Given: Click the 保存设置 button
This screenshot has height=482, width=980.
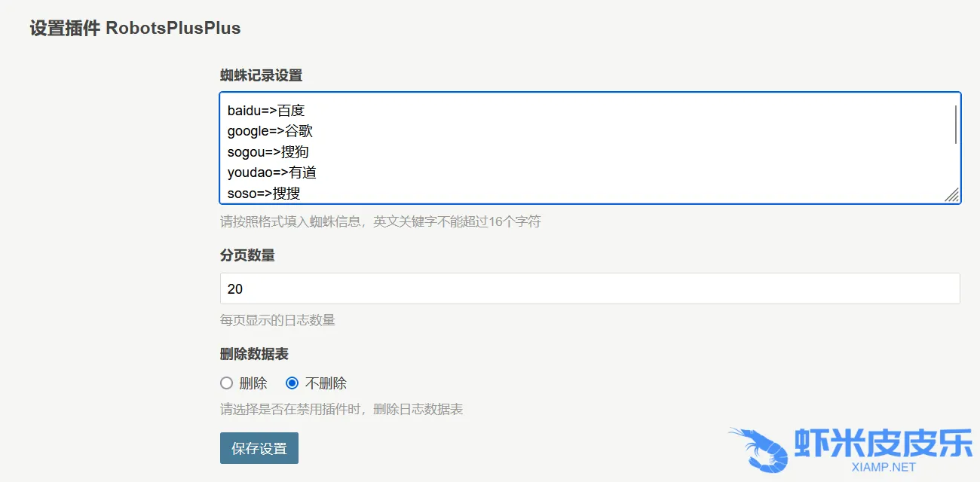Looking at the screenshot, I should [x=259, y=448].
